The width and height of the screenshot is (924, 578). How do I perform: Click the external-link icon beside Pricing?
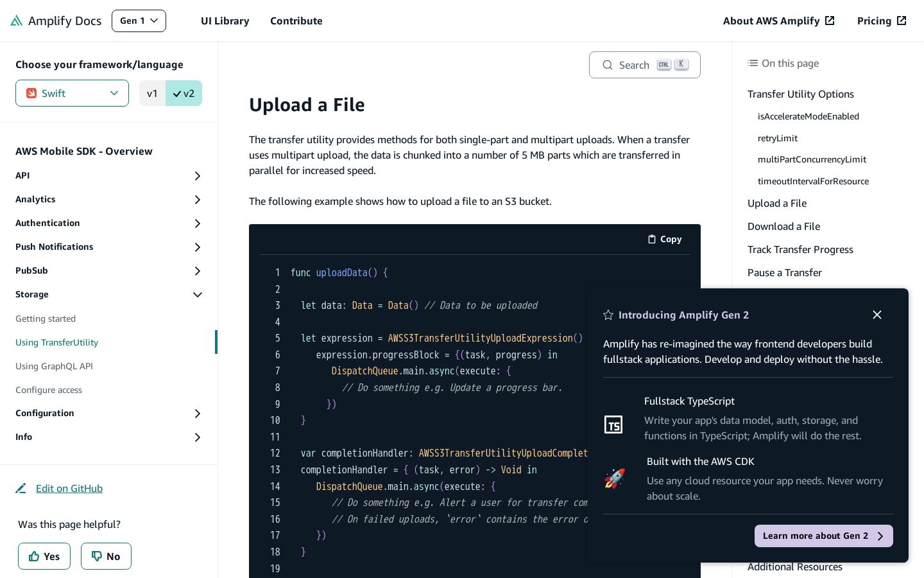point(902,21)
